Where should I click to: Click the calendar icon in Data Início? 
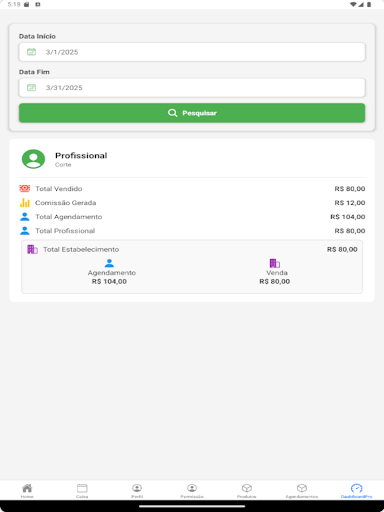point(31,52)
